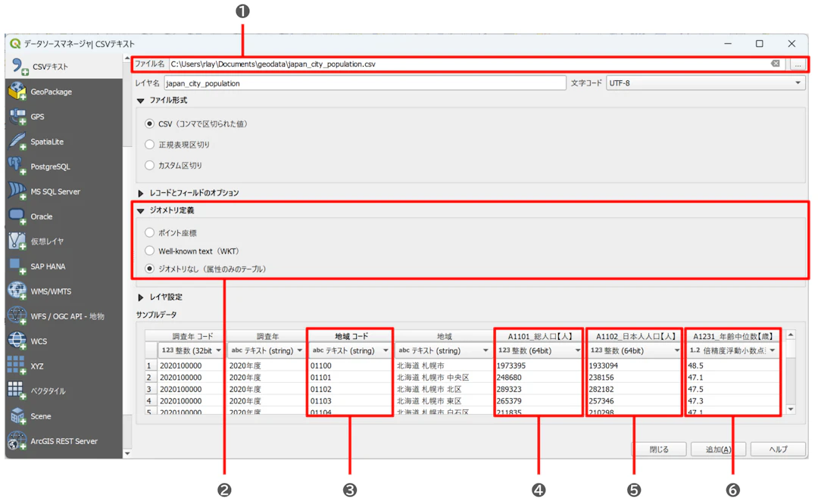Click the 追加(A) button

(x=718, y=450)
